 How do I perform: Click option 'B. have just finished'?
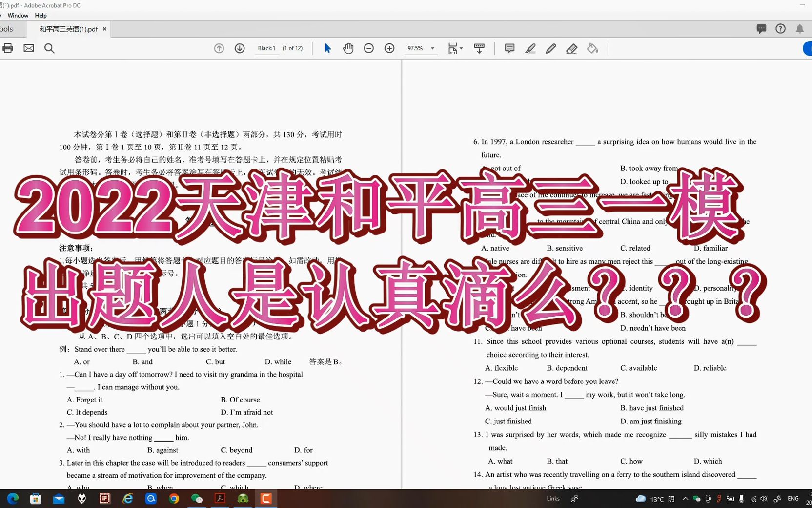tap(652, 408)
